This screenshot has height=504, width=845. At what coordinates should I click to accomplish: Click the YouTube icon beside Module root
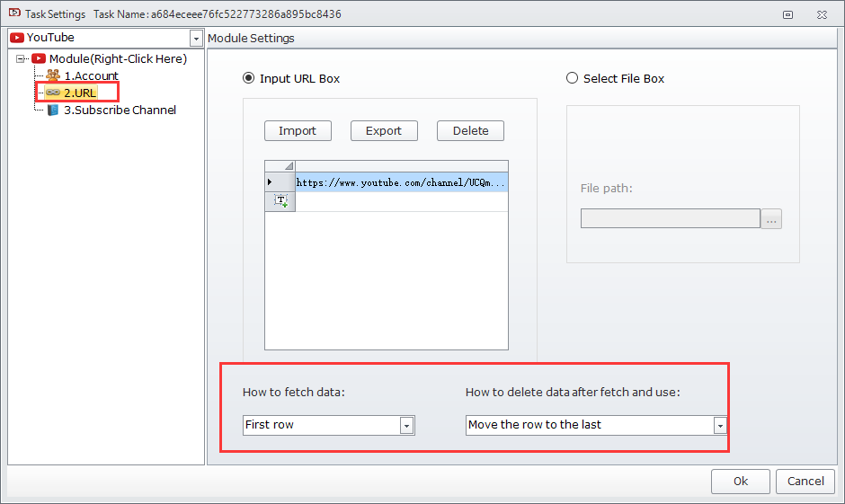(x=39, y=59)
